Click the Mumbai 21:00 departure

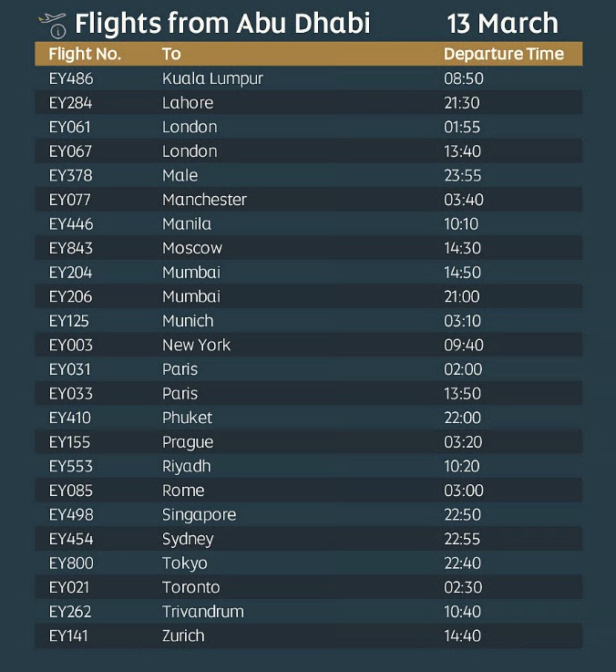[308, 296]
